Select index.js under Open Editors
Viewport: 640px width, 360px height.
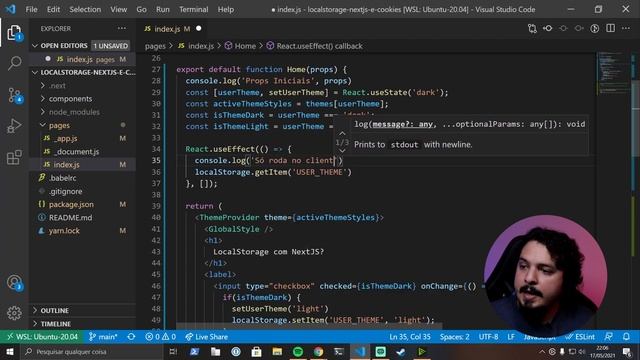[79, 59]
